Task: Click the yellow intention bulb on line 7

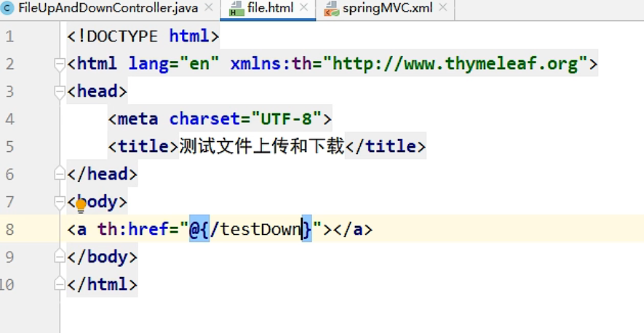Action: coord(81,205)
